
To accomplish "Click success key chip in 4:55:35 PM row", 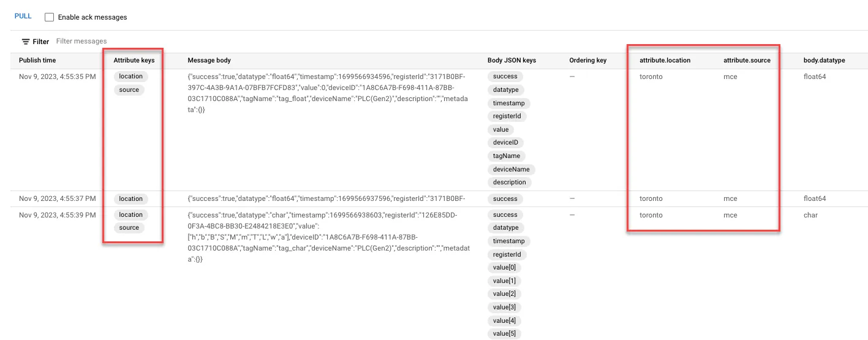I will pyautogui.click(x=505, y=77).
